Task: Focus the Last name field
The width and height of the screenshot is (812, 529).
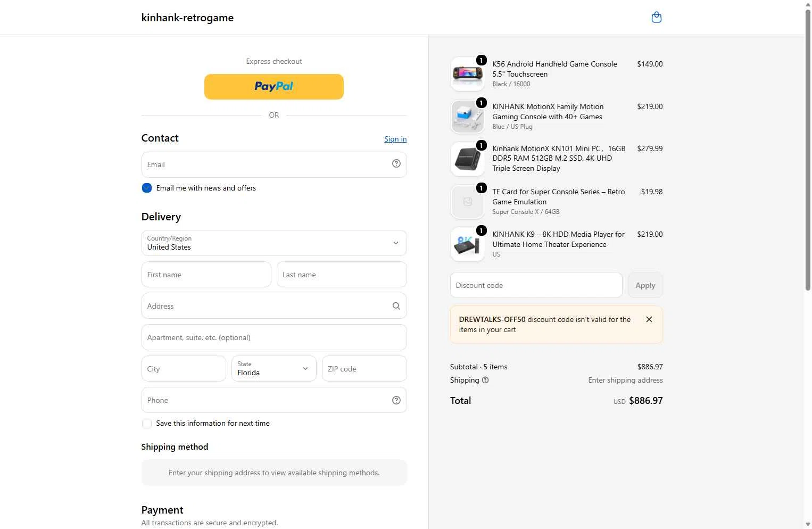Action: point(342,275)
